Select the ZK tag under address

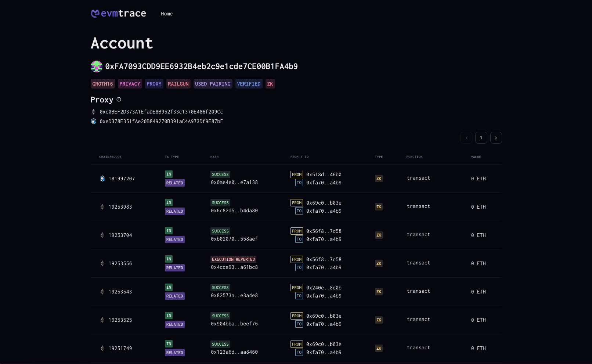[x=270, y=84]
